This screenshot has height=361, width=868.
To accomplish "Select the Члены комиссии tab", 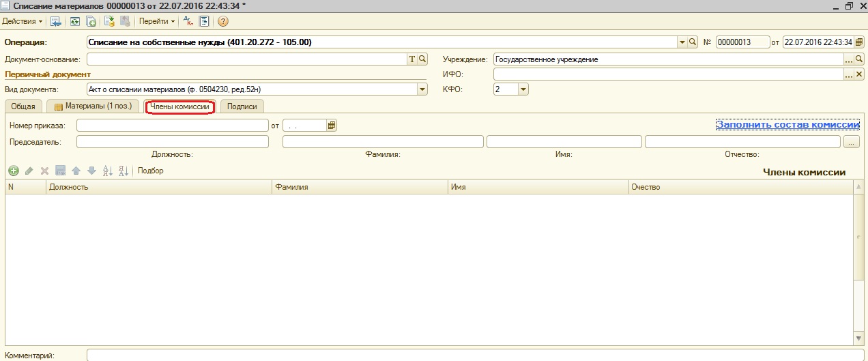I will (179, 106).
